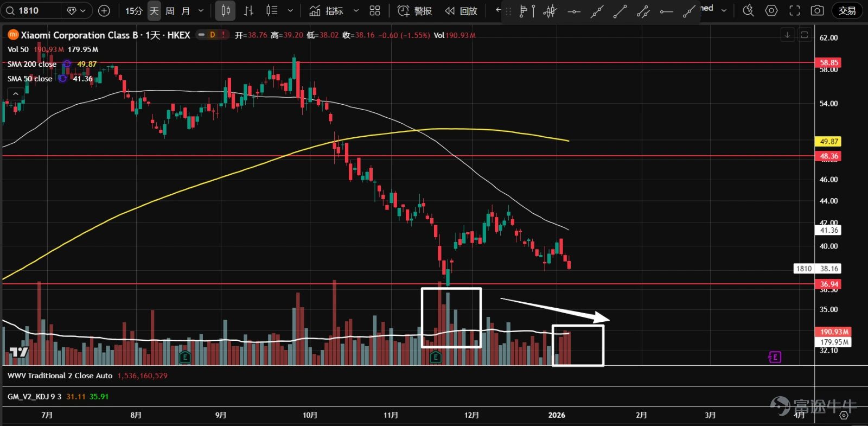Click the 190.93M volume scale label
The width and height of the screenshot is (868, 426).
(x=833, y=332)
